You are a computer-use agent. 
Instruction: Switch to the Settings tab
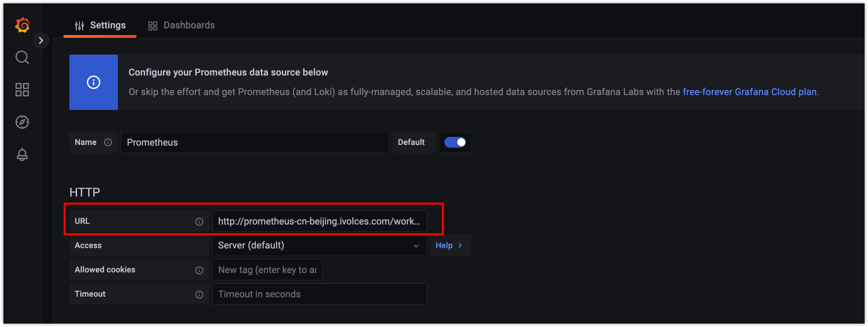[x=100, y=25]
